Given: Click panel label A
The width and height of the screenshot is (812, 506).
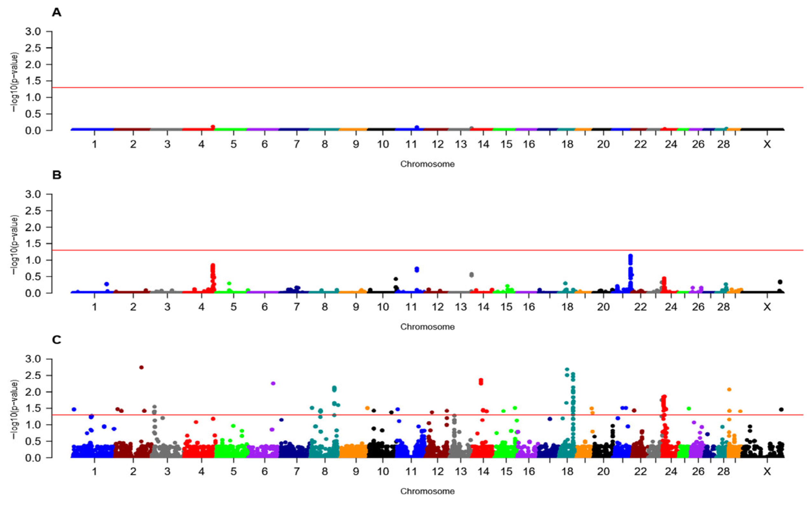Looking at the screenshot, I should click(x=57, y=13).
